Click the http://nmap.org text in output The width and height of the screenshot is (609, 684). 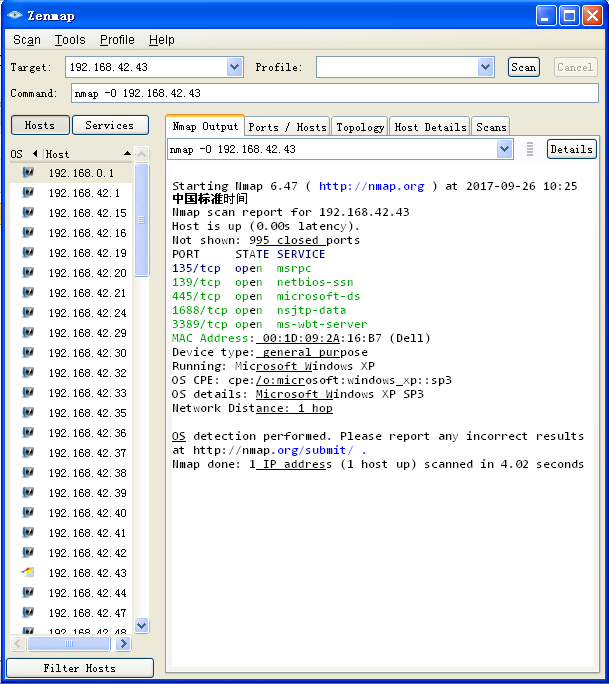pos(371,186)
